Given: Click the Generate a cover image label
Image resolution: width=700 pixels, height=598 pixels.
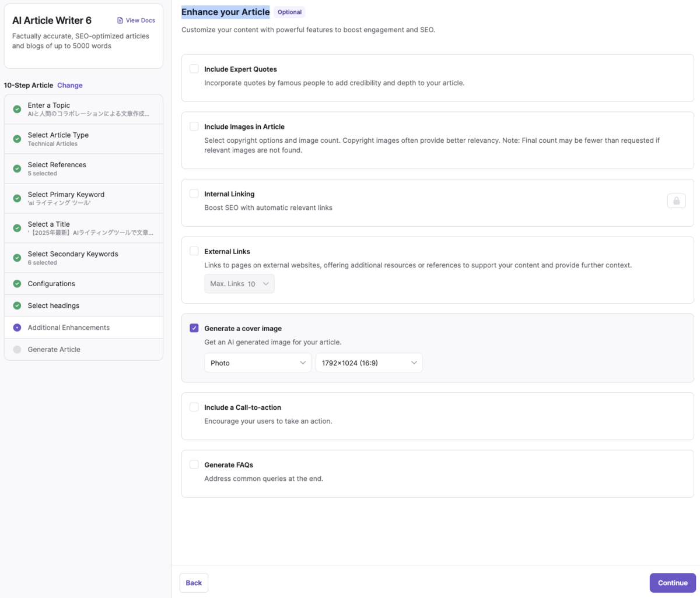Looking at the screenshot, I should [x=243, y=328].
